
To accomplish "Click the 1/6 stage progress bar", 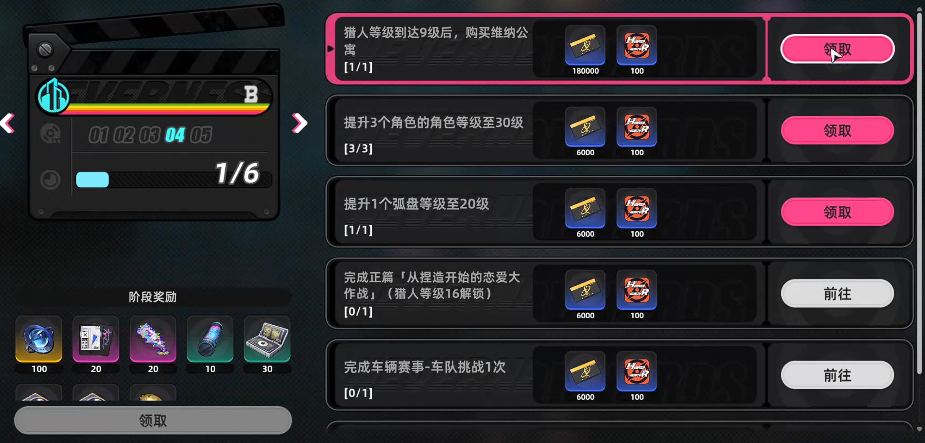I will (174, 179).
